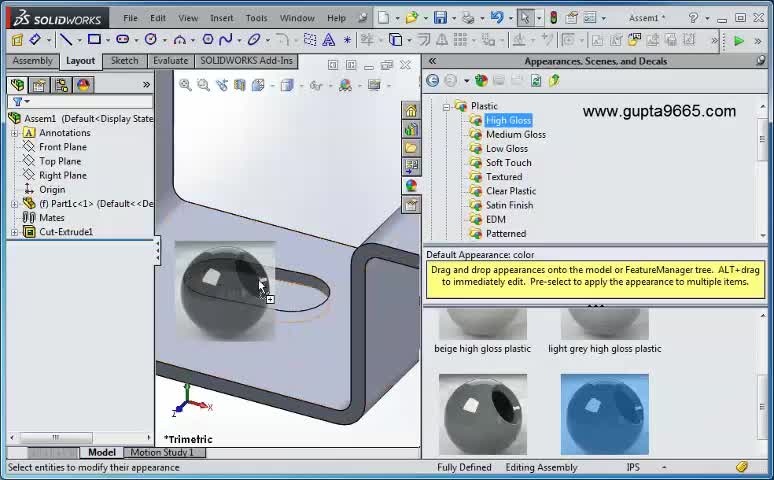The image size is (774, 480).
Task: Switch to the Assembly tab
Action: (33, 61)
